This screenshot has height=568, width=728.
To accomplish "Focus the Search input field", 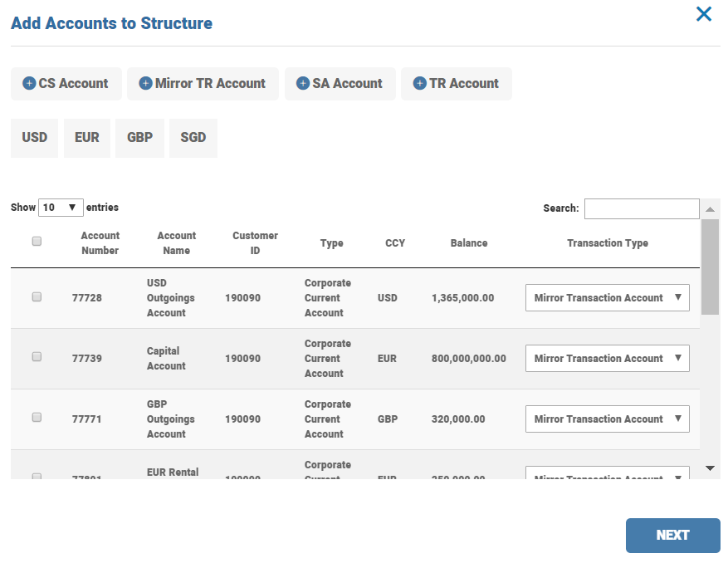I will point(641,208).
